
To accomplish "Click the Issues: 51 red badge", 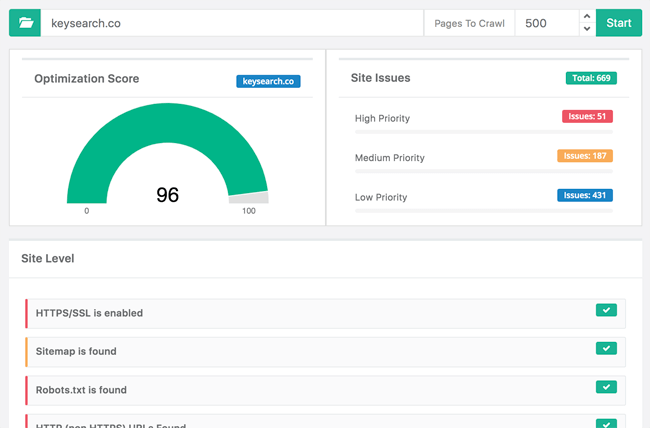I will pyautogui.click(x=587, y=117).
